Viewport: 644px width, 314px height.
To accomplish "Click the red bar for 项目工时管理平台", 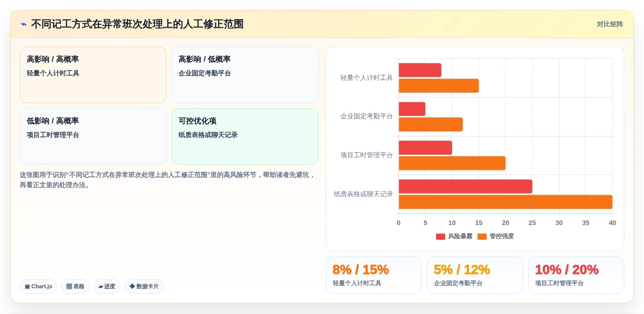I will click(425, 148).
